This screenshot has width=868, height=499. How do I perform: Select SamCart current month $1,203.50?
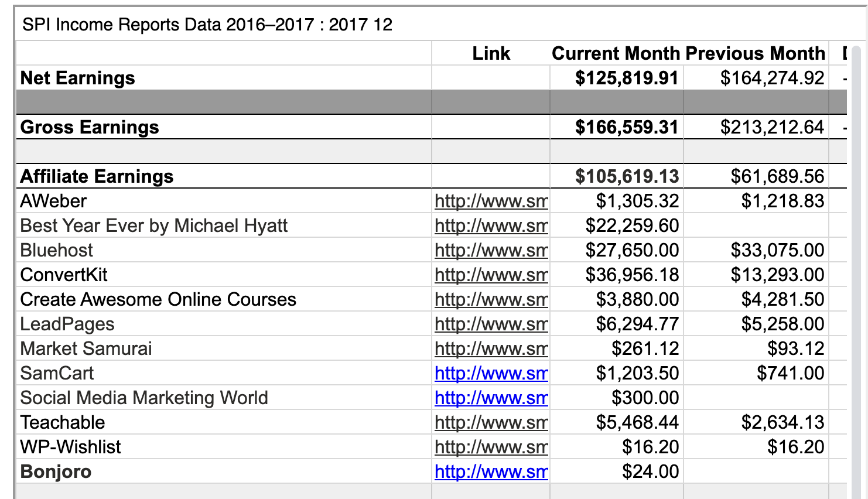pyautogui.click(x=637, y=373)
